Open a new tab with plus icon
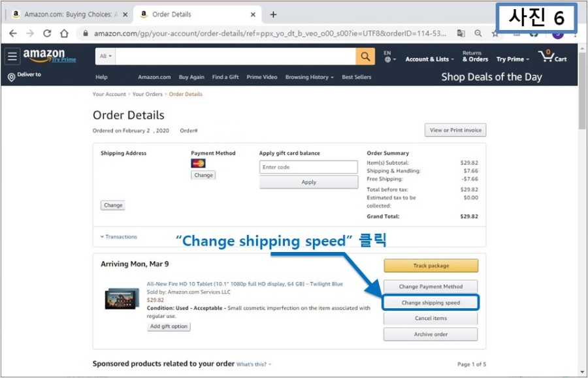This screenshot has width=588, height=378. pos(273,14)
